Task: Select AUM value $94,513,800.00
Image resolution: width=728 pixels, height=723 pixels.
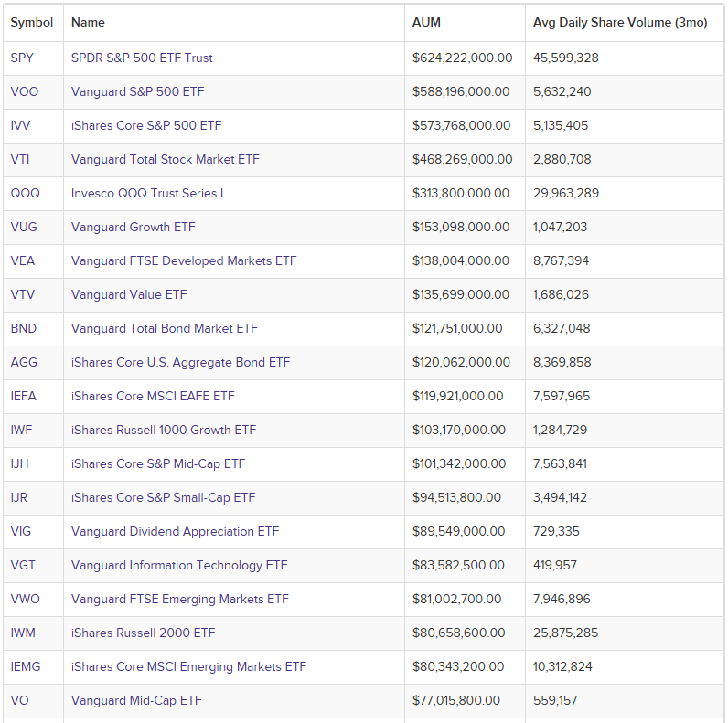Action: tap(457, 498)
